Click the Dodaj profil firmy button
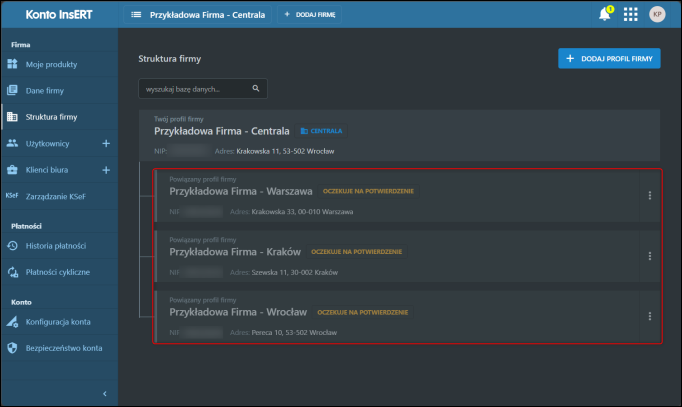This screenshot has height=407, width=682. (x=609, y=59)
